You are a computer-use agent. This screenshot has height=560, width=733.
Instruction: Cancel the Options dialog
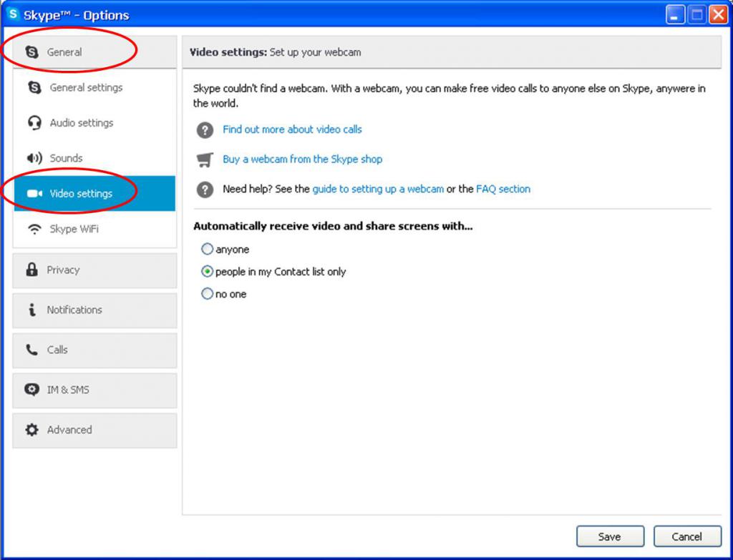(x=687, y=536)
